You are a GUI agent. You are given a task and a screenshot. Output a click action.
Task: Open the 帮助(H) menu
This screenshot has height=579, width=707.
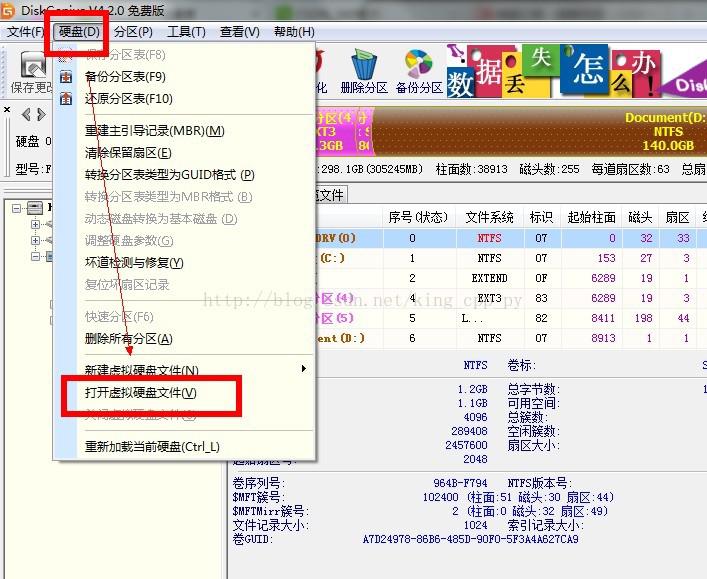294,32
